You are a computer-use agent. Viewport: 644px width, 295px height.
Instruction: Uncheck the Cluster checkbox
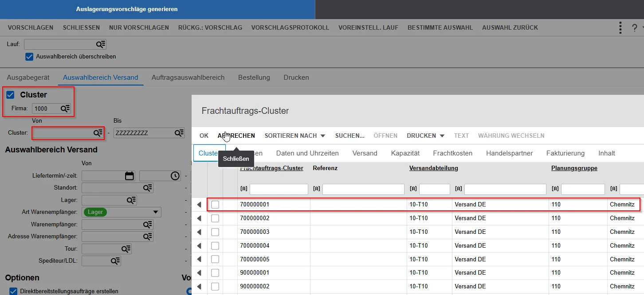coord(10,94)
